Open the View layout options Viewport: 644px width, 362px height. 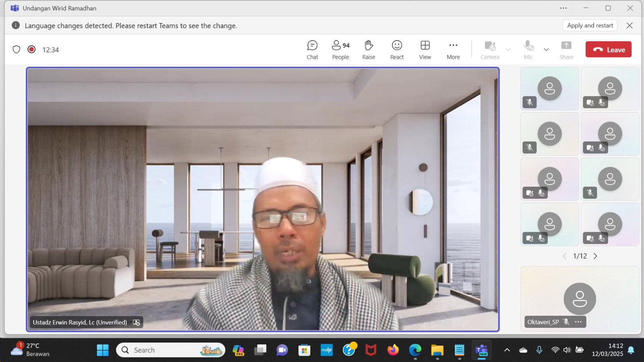pos(425,50)
